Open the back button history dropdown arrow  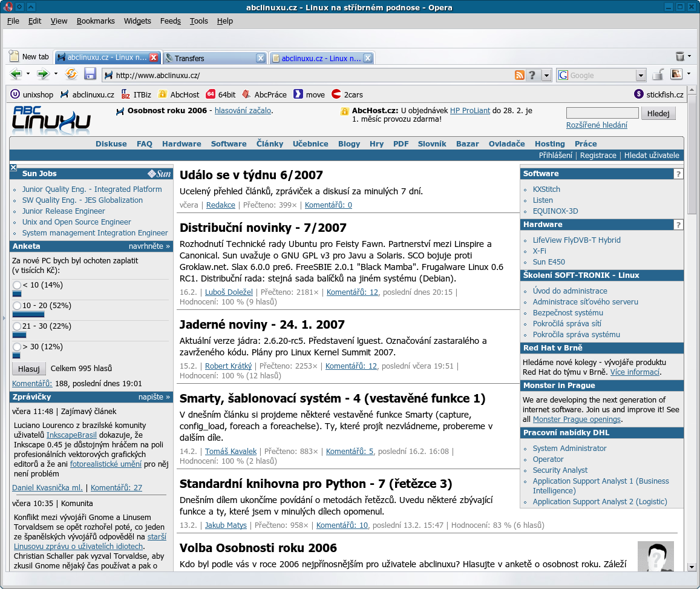coord(28,74)
